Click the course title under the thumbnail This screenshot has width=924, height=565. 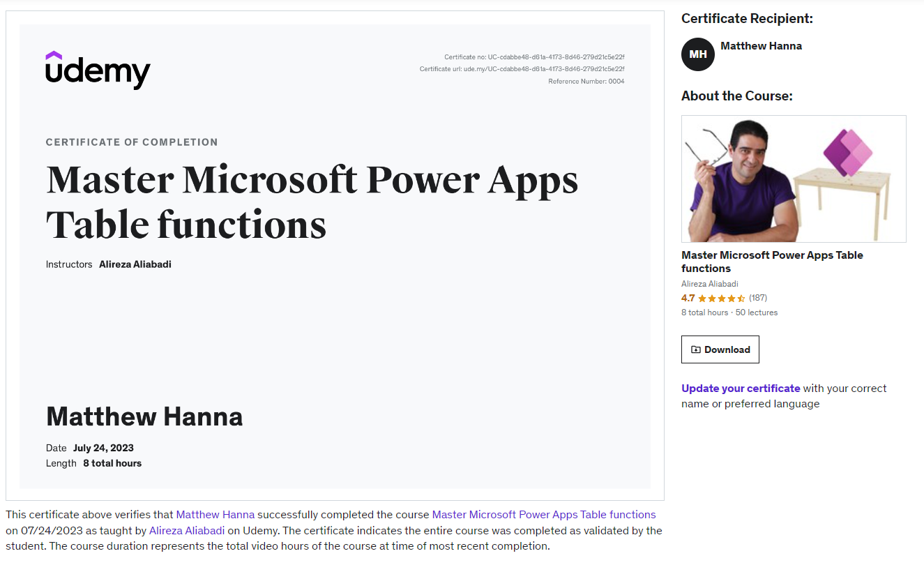pos(772,262)
